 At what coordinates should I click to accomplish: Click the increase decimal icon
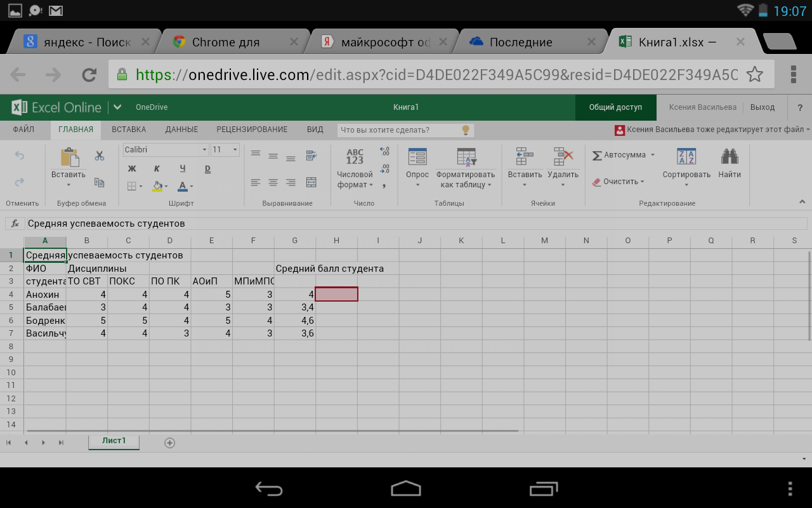point(385,152)
